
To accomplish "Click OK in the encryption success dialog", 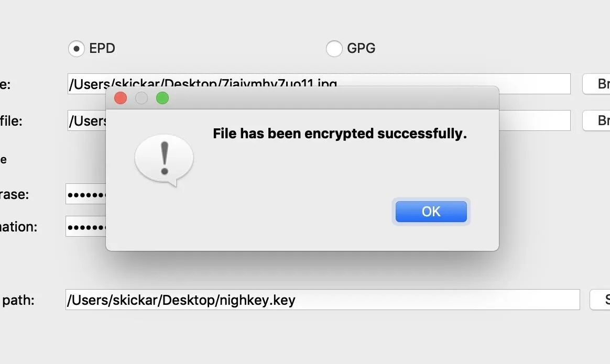I will [x=431, y=211].
